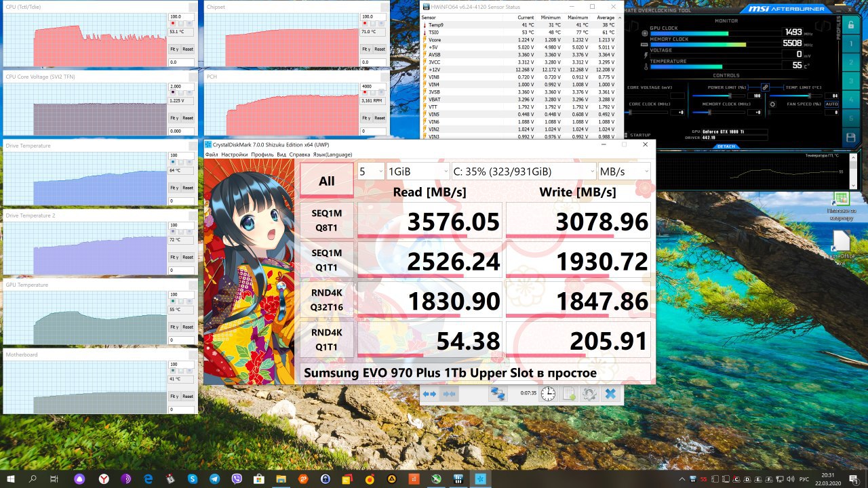Click Reset on Motherboard graph
The image size is (868, 488).
[x=188, y=396]
